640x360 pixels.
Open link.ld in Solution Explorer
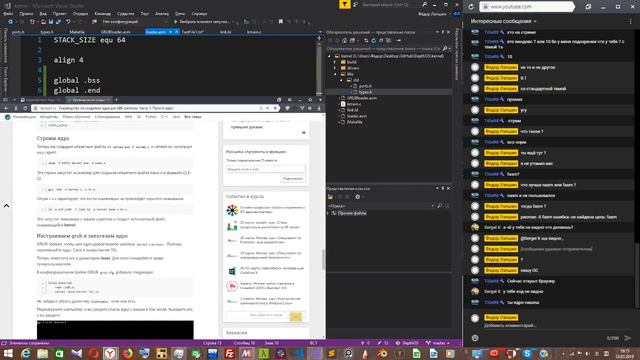(x=353, y=110)
